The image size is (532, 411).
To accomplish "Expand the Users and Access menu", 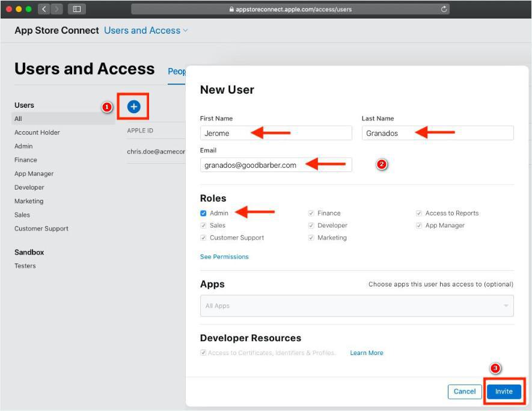I will [x=146, y=31].
